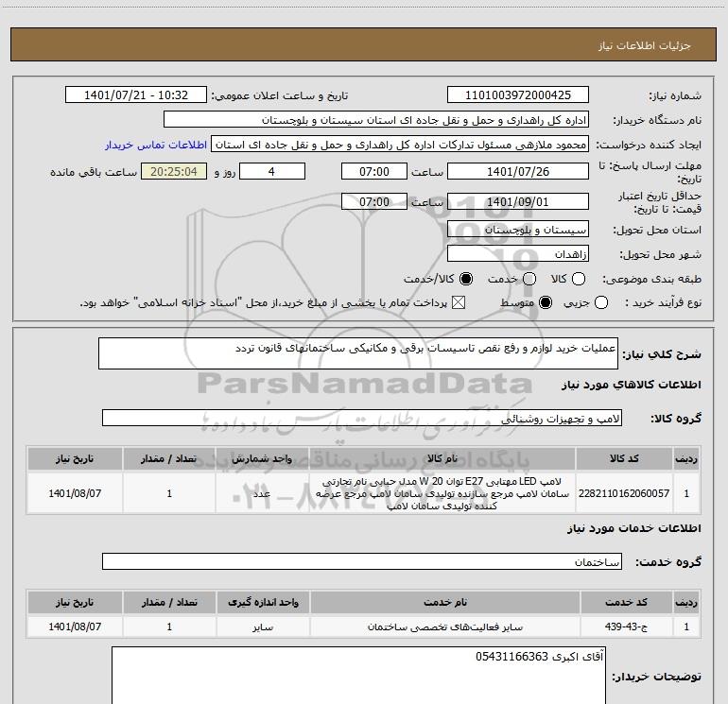
Task: Select the کالا radio button
Action: coord(579,279)
